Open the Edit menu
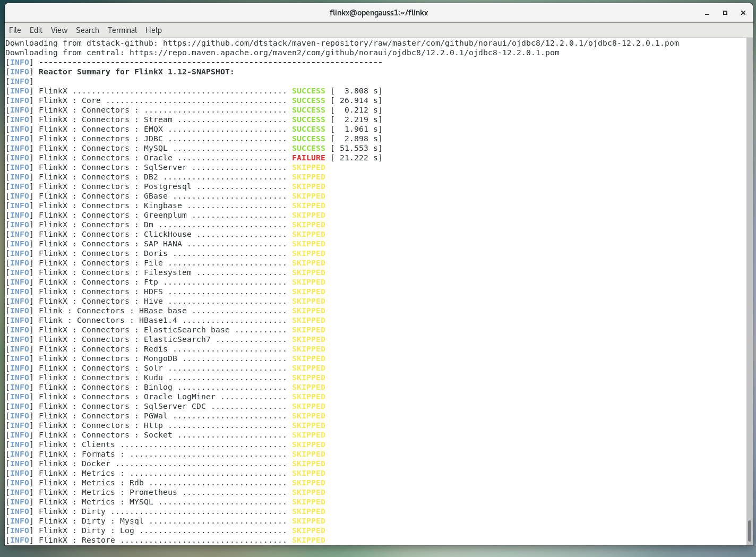Screen dimensions: 756x557 tap(36, 30)
